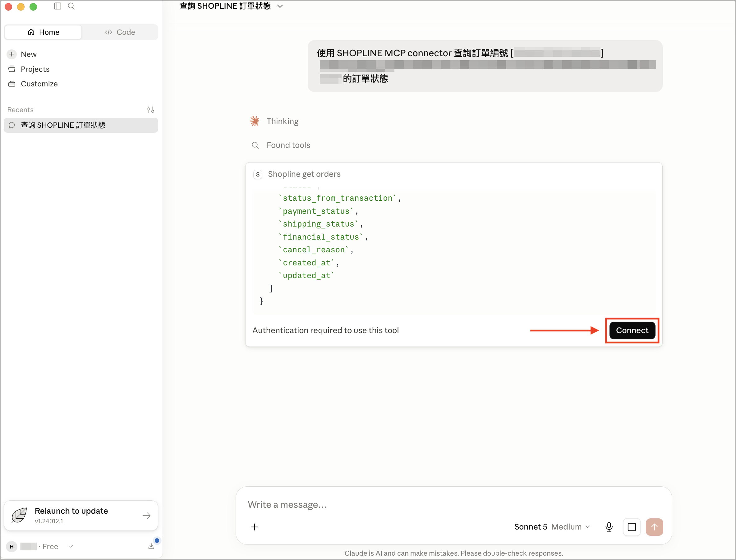Click the download icon in sidebar footer

151,546
